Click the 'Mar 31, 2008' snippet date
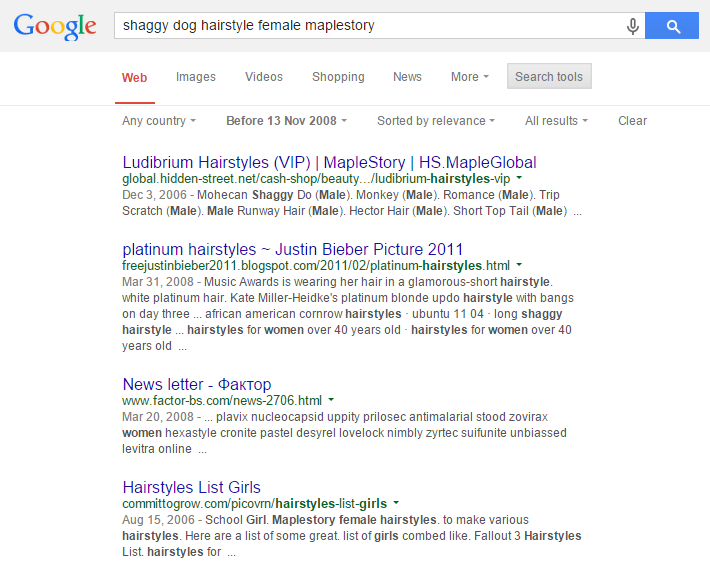The image size is (710, 568). point(158,282)
